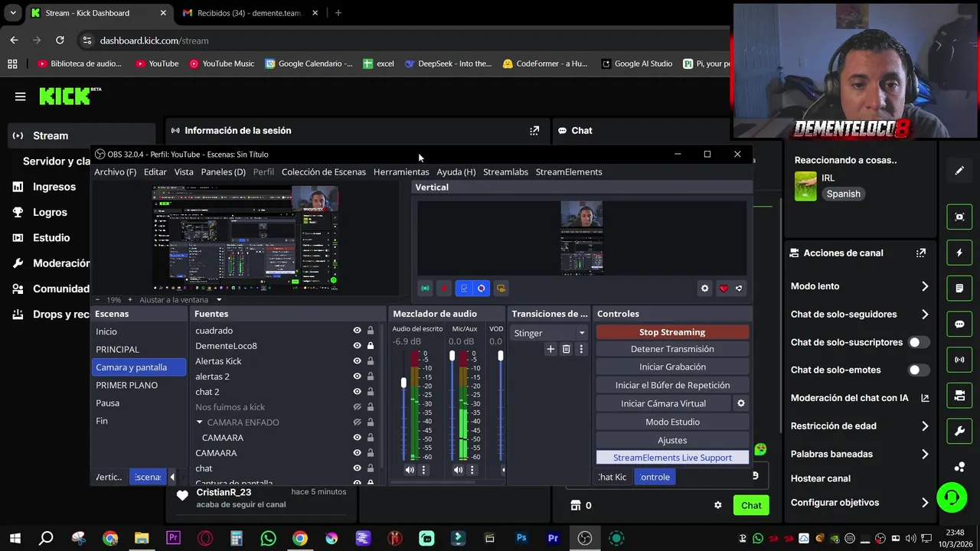Click Modo Estudio button

(x=672, y=422)
